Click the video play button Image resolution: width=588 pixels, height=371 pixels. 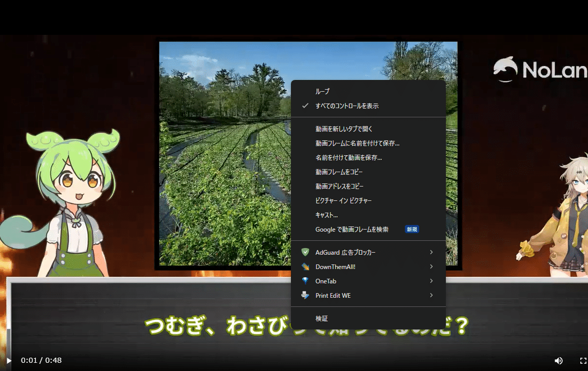(x=9, y=361)
